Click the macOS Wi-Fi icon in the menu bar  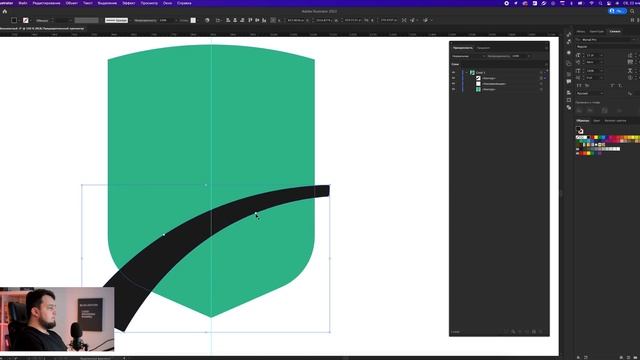point(591,3)
